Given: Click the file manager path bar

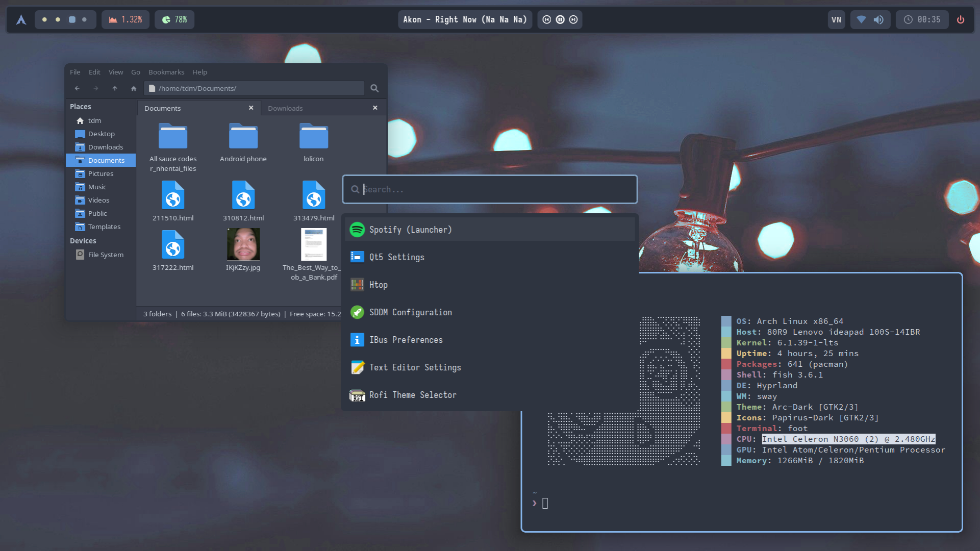Looking at the screenshot, I should point(255,88).
